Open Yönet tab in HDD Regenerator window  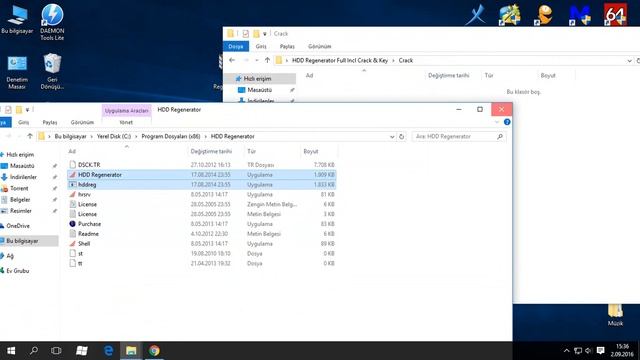[126, 122]
